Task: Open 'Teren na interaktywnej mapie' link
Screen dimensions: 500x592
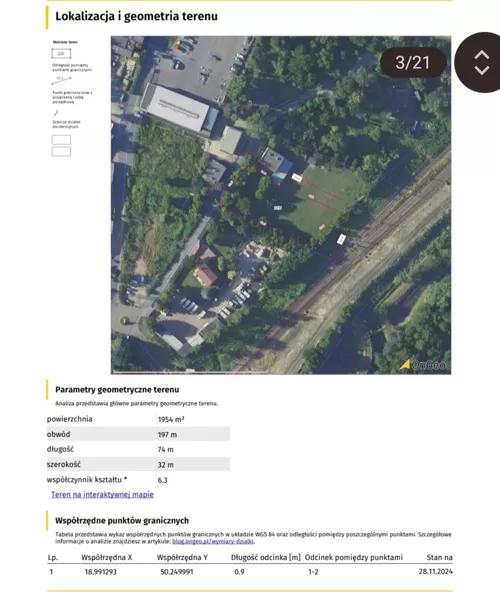Action: (x=102, y=494)
